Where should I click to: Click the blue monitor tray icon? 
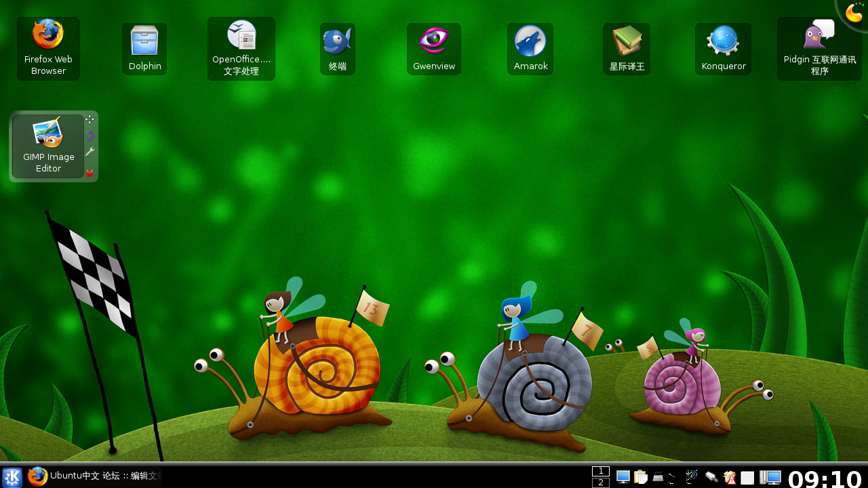(x=623, y=477)
